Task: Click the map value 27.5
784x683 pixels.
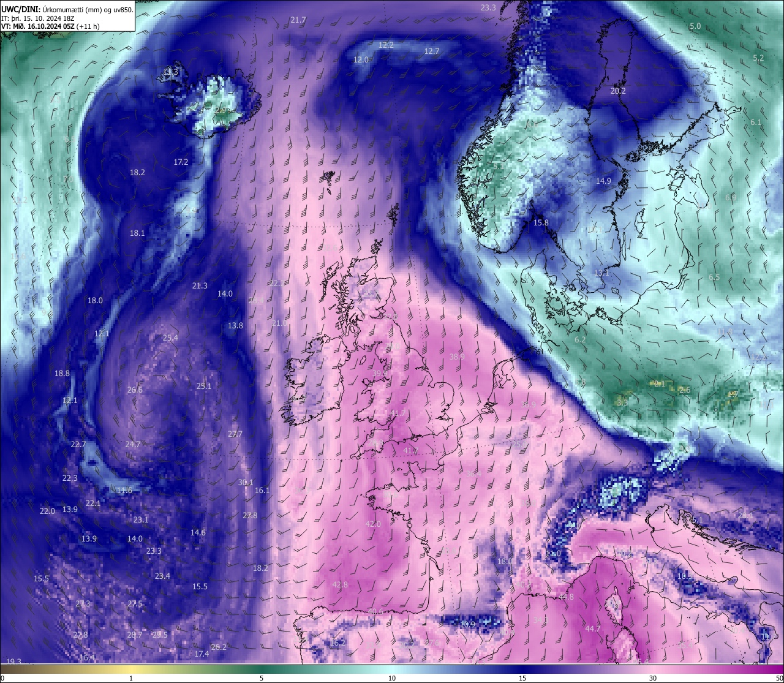Action: point(135,604)
